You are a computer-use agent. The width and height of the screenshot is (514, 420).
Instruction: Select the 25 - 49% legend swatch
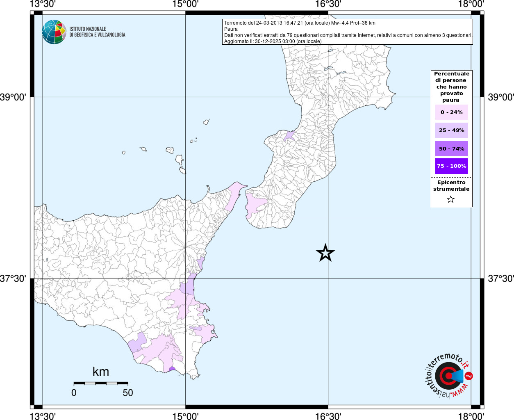451,130
